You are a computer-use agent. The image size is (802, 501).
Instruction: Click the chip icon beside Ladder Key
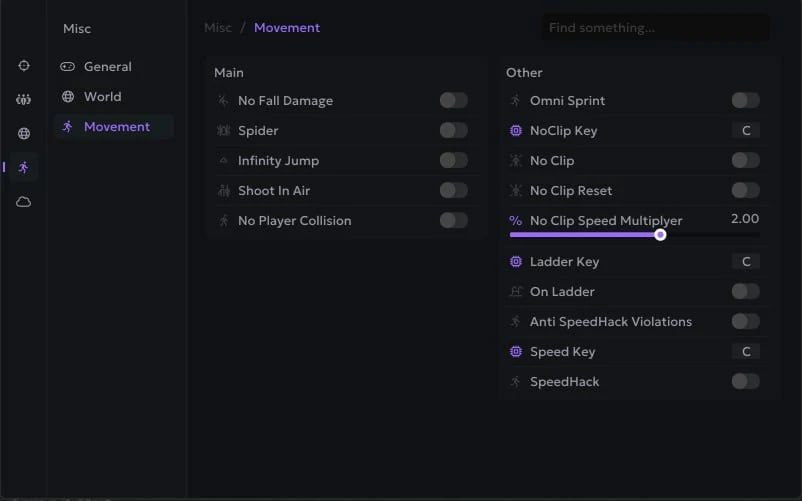tap(516, 262)
